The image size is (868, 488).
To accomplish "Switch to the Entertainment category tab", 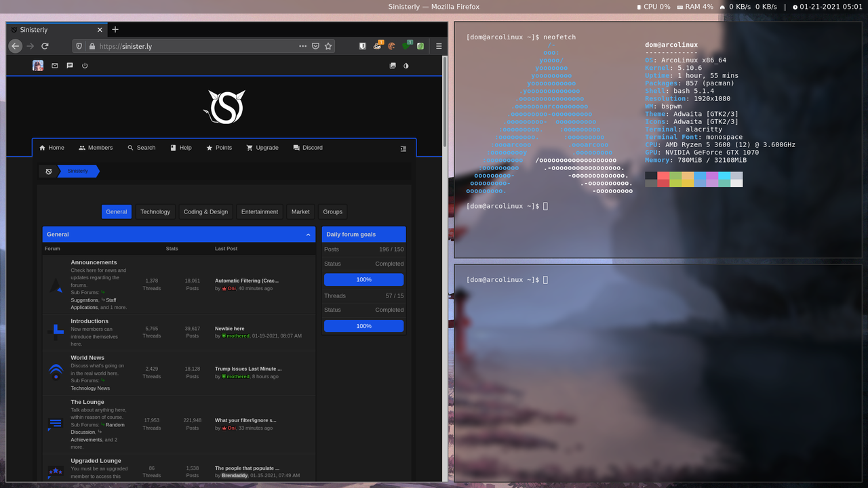I will coord(260,211).
